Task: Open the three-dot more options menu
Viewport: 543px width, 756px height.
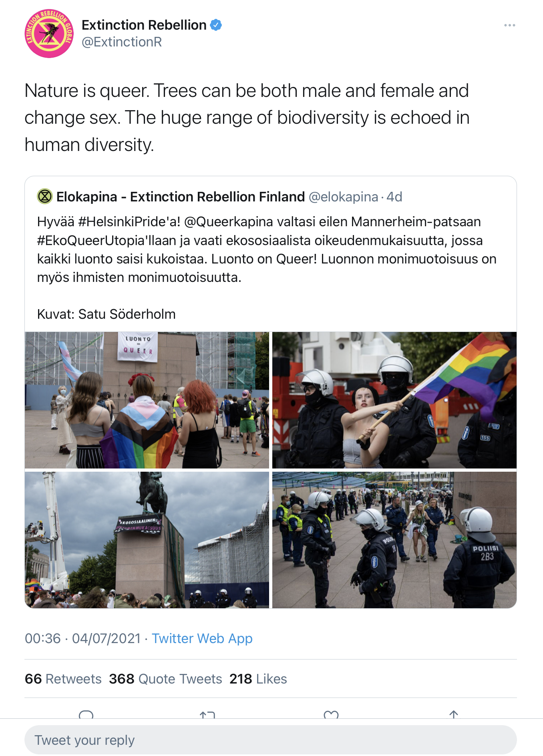Action: (509, 25)
